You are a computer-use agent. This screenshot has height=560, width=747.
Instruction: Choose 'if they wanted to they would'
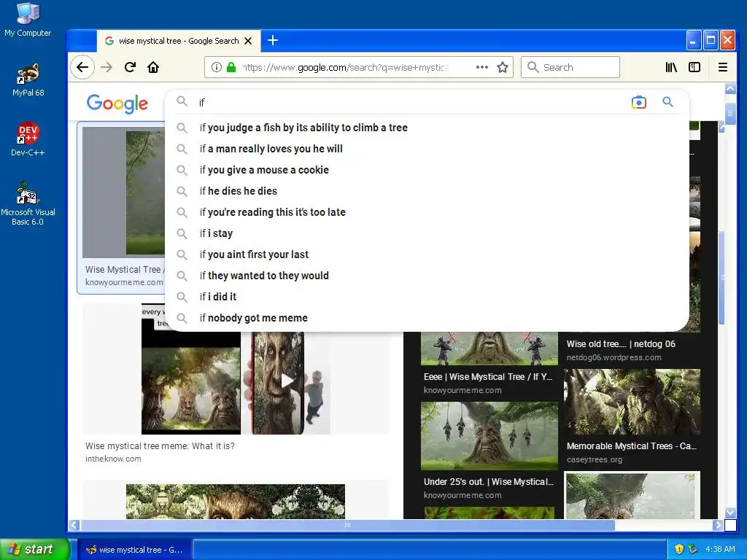click(427, 275)
